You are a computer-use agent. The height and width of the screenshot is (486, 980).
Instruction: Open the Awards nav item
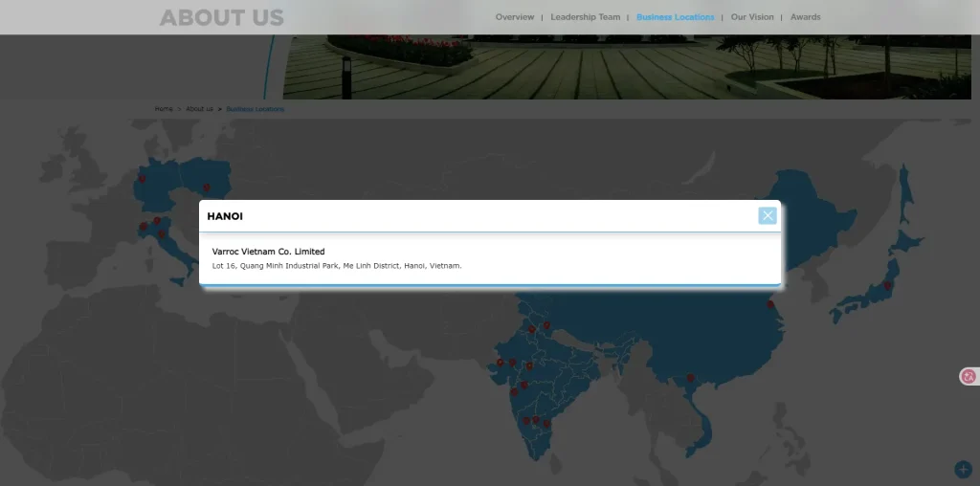tap(805, 17)
